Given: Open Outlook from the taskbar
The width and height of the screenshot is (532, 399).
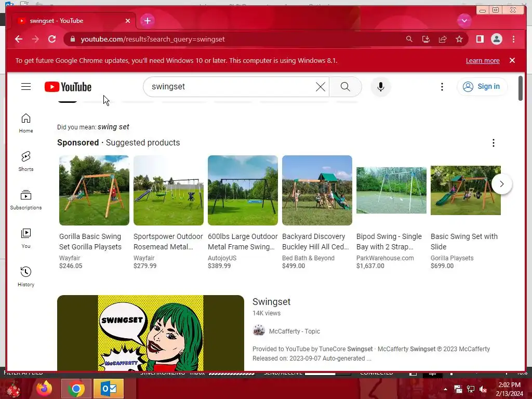Looking at the screenshot, I should pos(109,389).
